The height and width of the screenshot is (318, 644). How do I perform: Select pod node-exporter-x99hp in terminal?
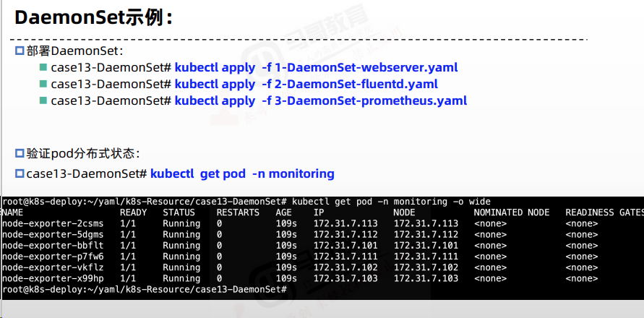[x=53, y=278]
